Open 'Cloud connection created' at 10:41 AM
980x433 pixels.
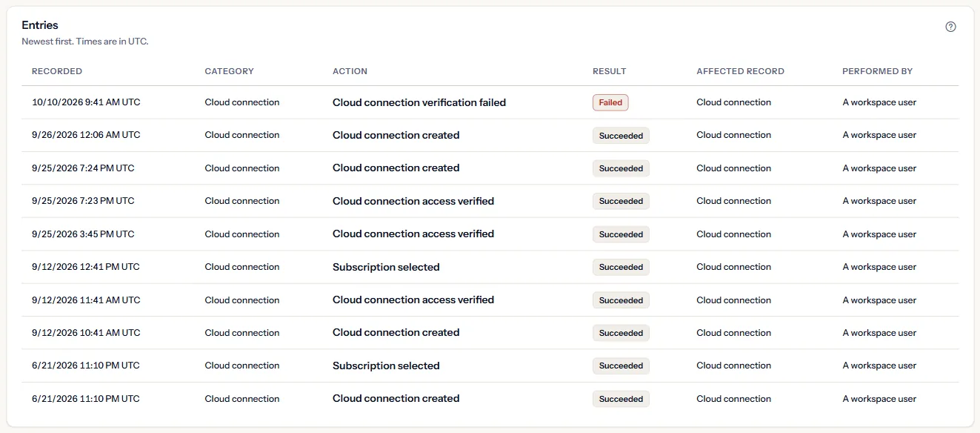[x=396, y=332]
